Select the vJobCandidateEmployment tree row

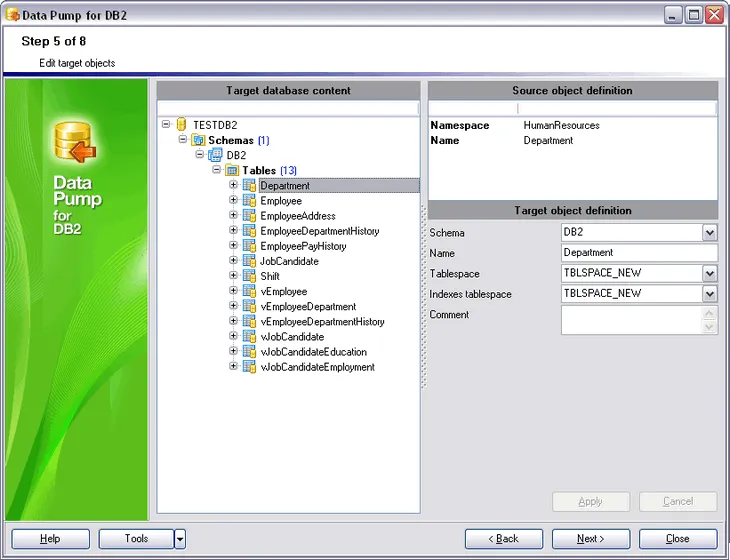[x=318, y=367]
